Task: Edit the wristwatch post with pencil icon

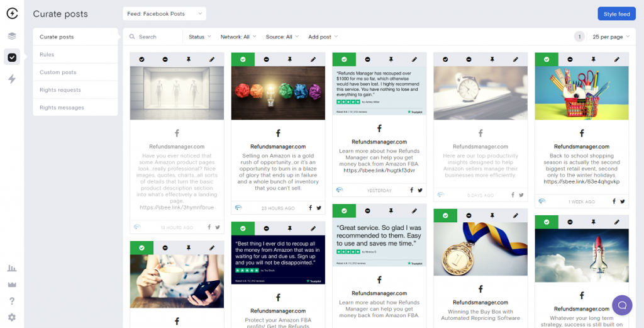Action: coord(516,60)
